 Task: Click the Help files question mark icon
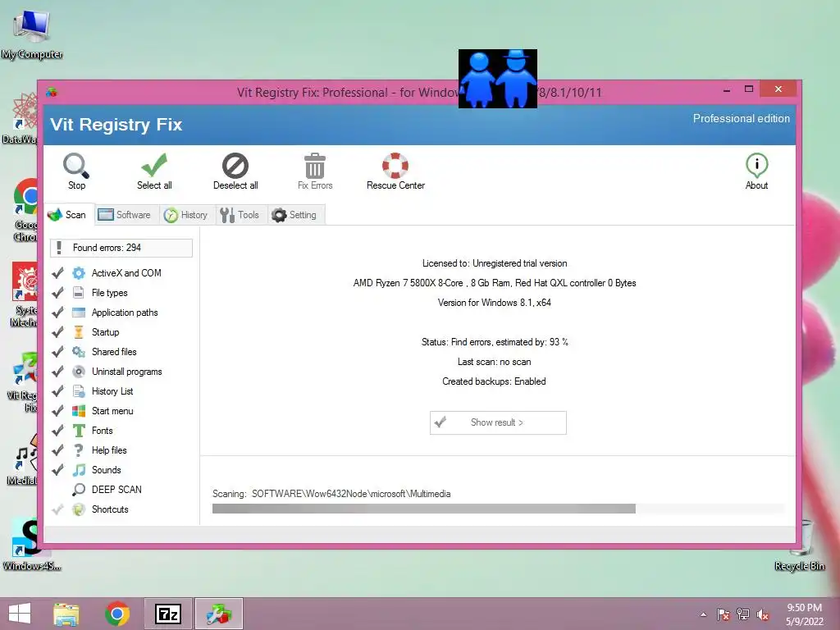click(79, 450)
